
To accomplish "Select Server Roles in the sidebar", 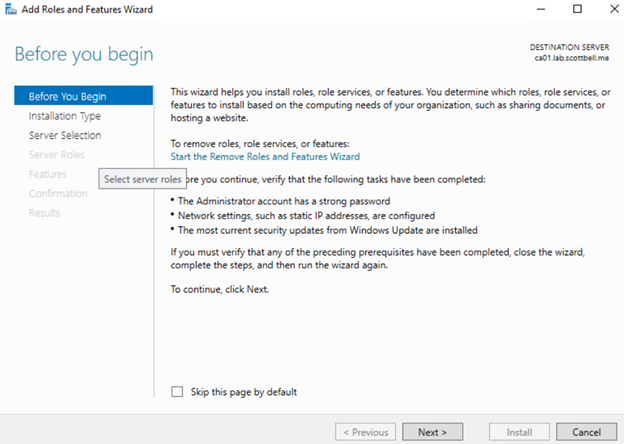I will 56,155.
